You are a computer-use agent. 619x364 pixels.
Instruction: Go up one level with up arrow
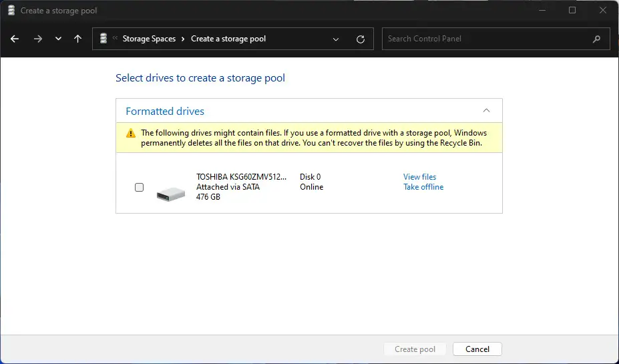click(x=77, y=39)
